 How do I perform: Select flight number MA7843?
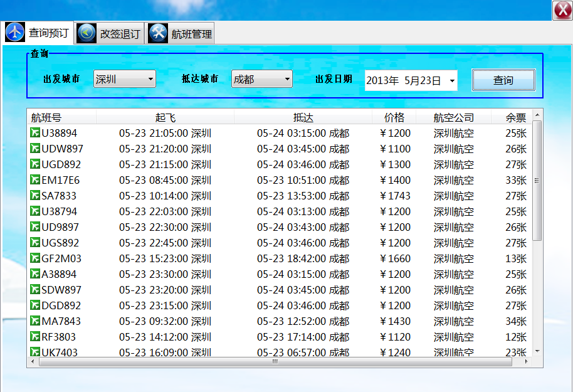pos(61,321)
